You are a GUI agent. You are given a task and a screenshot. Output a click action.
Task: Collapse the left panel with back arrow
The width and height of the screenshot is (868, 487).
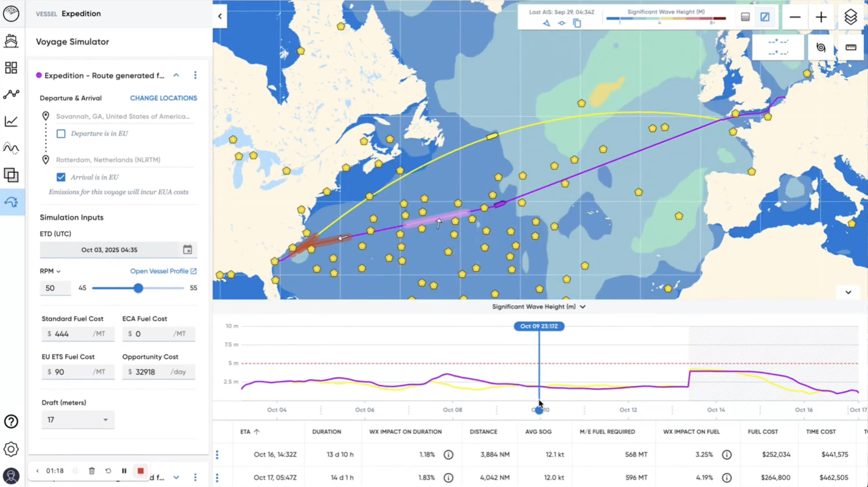pos(220,16)
